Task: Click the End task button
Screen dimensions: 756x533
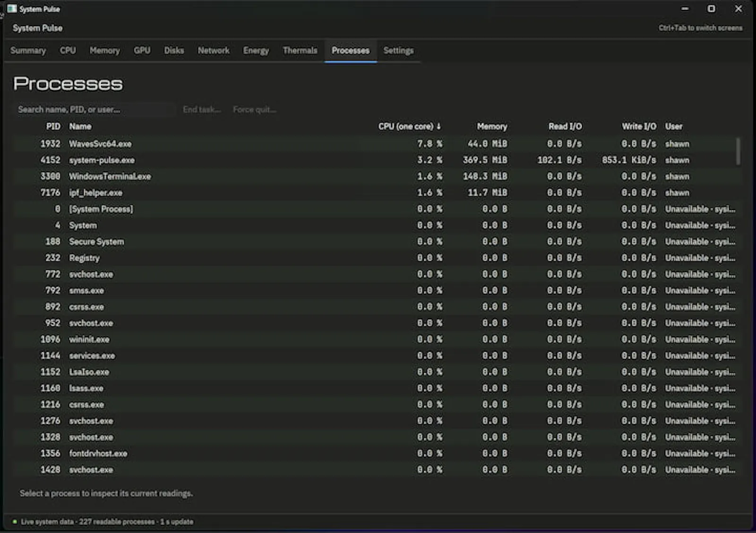Action: (x=202, y=110)
